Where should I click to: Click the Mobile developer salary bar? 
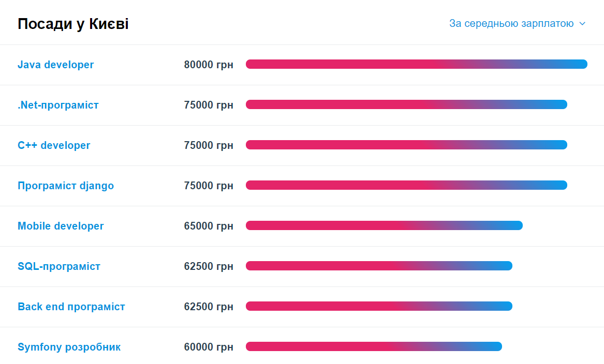tap(384, 225)
